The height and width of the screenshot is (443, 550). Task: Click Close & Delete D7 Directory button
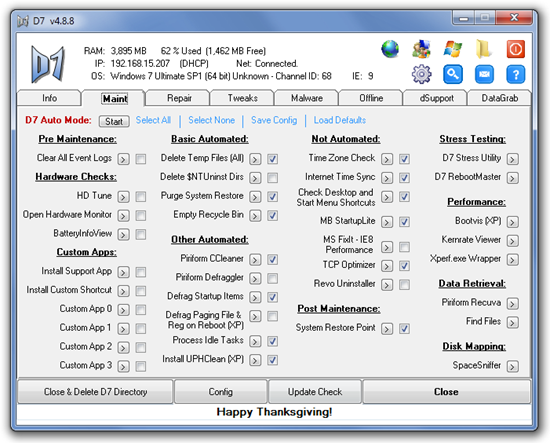click(x=95, y=392)
